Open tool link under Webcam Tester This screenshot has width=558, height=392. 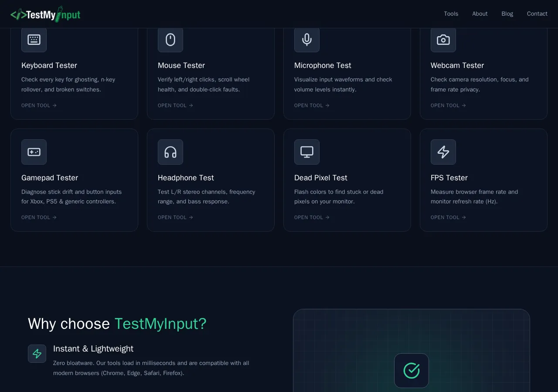449,105
